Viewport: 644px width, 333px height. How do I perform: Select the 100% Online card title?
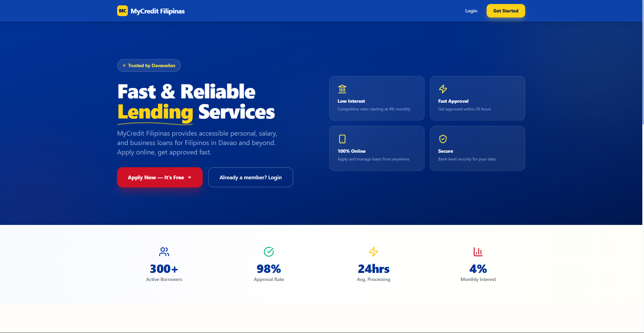pos(352,151)
